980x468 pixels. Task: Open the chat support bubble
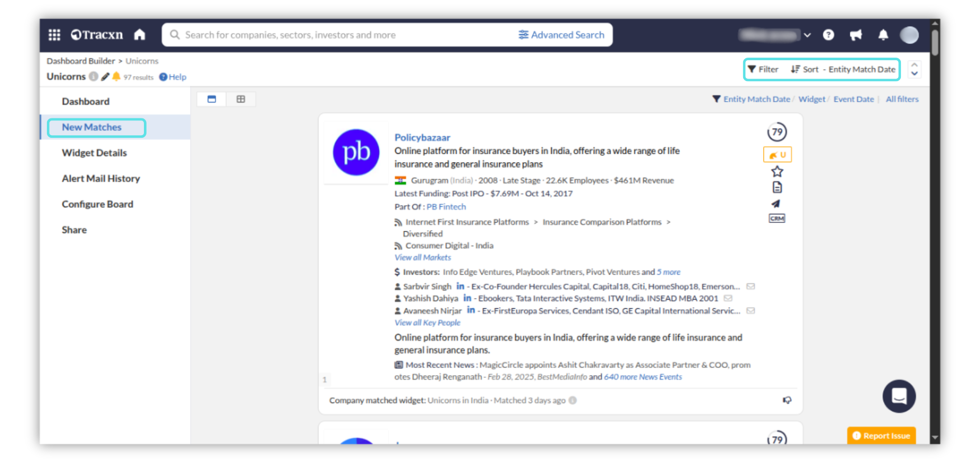[899, 396]
